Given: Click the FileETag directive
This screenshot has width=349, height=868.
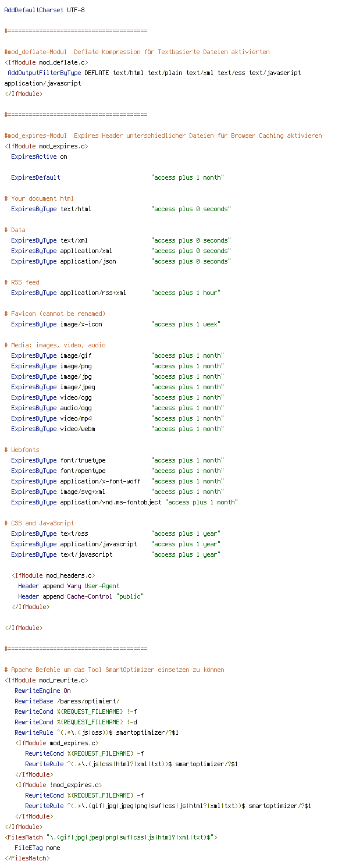Looking at the screenshot, I should pyautogui.click(x=29, y=848).
